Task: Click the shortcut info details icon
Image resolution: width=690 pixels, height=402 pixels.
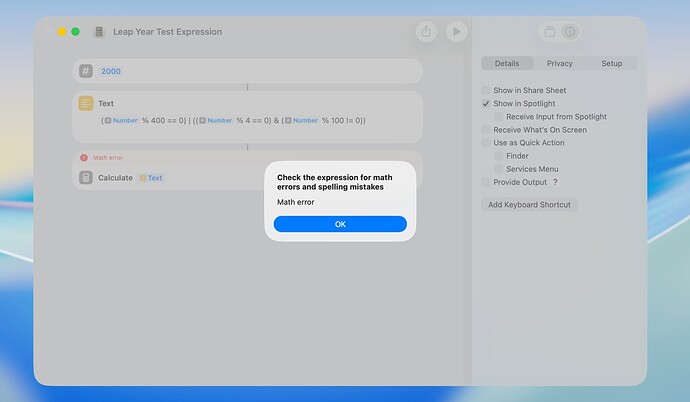Action: [x=570, y=32]
